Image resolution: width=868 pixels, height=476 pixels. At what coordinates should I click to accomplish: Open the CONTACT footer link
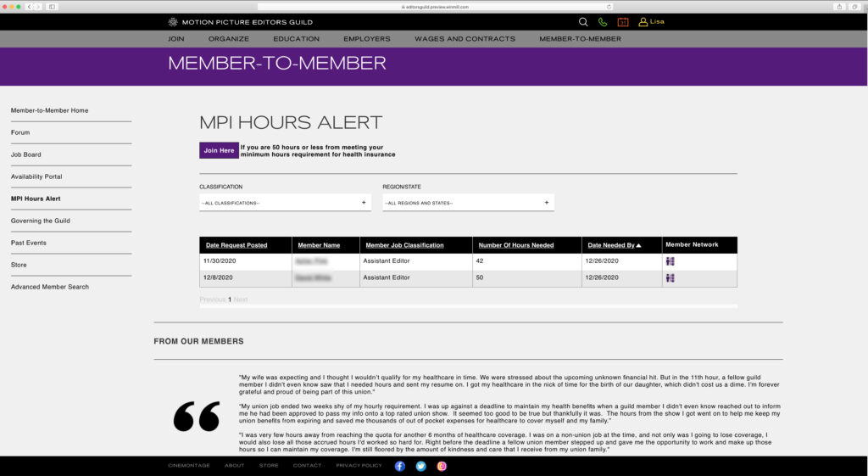coord(307,466)
